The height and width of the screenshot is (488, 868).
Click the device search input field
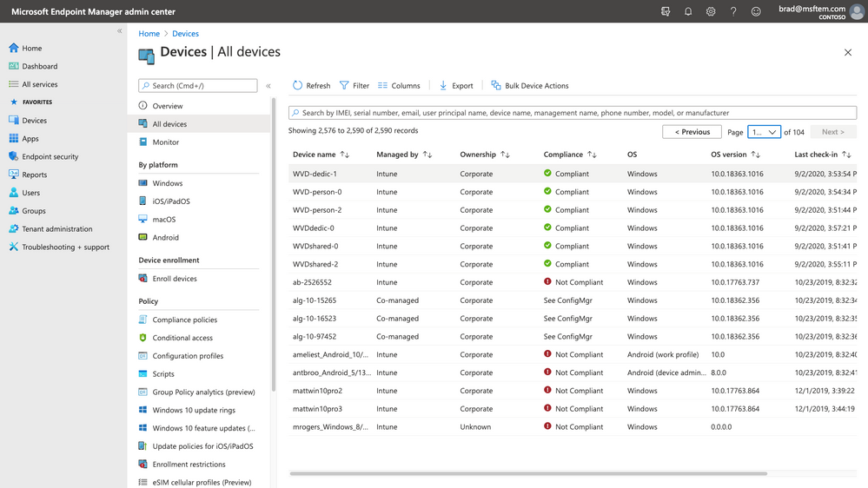(x=572, y=113)
